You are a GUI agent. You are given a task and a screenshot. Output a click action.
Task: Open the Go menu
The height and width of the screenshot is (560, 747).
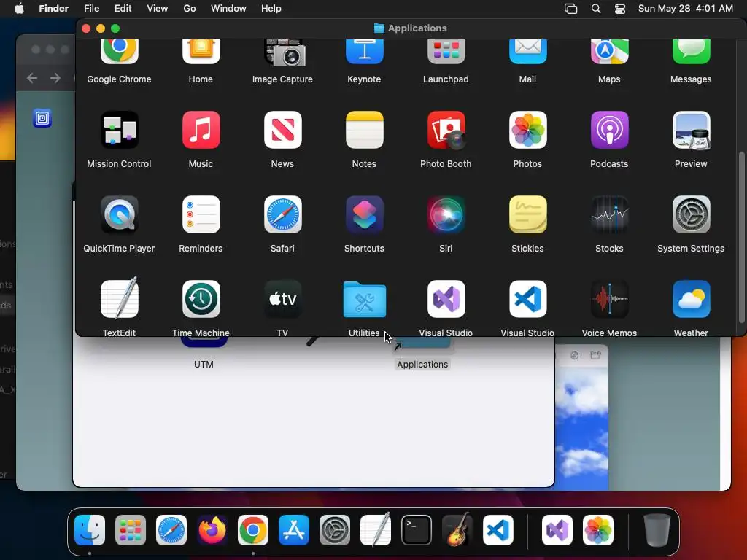tap(190, 9)
